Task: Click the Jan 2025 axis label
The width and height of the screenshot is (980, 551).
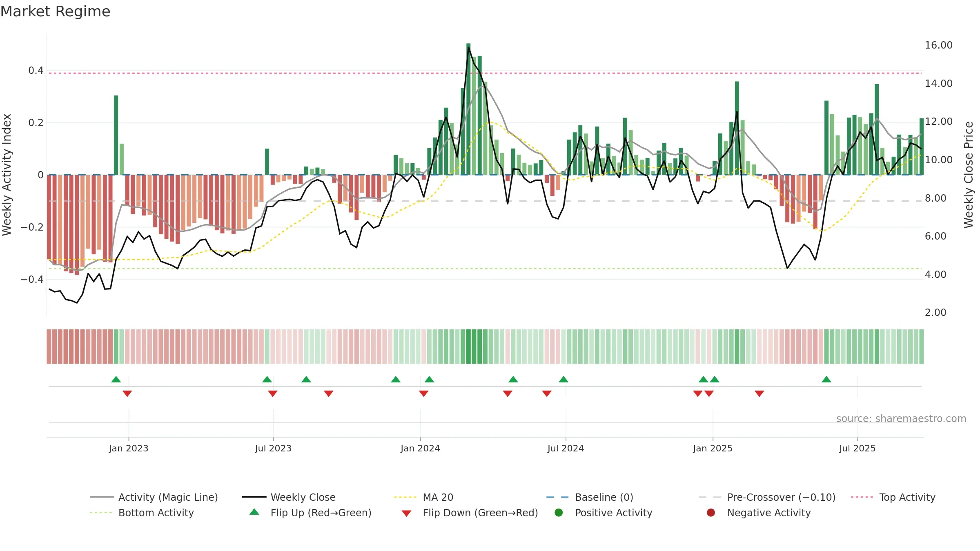Action: (713, 448)
